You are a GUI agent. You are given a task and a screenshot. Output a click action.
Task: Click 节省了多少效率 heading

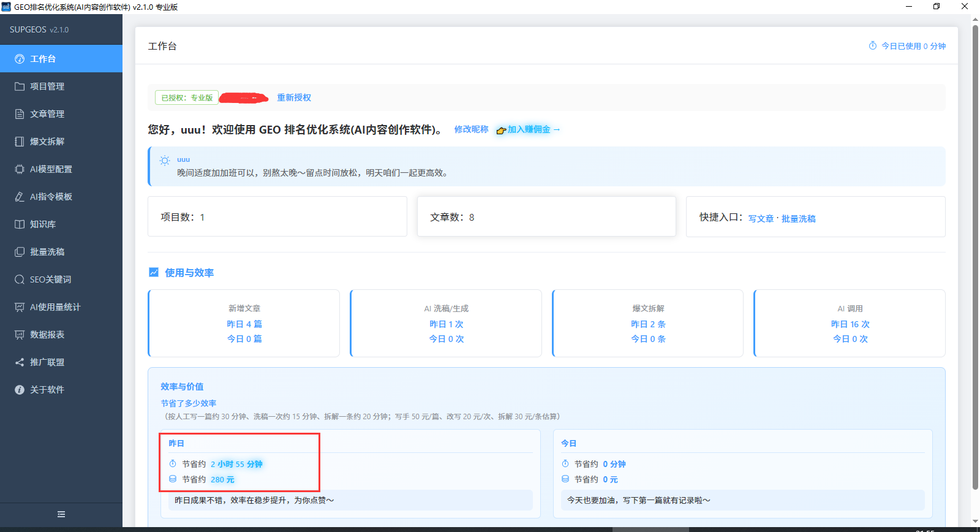(x=189, y=403)
